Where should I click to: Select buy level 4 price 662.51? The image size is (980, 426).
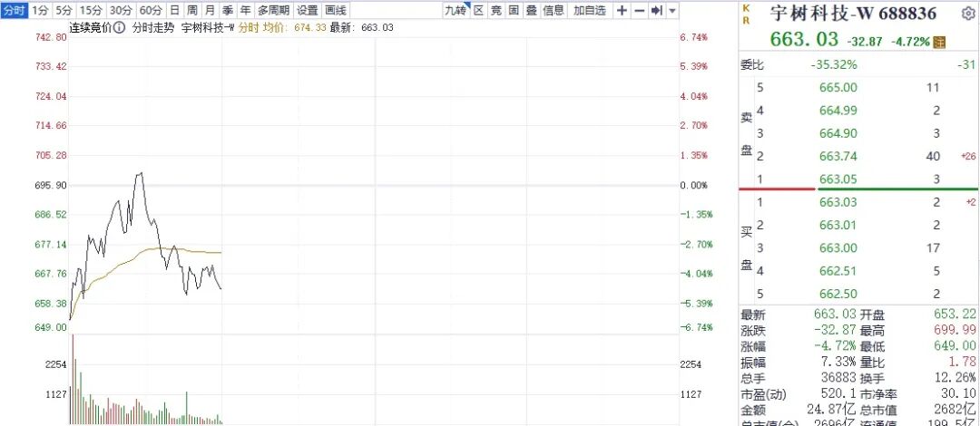pyautogui.click(x=838, y=271)
